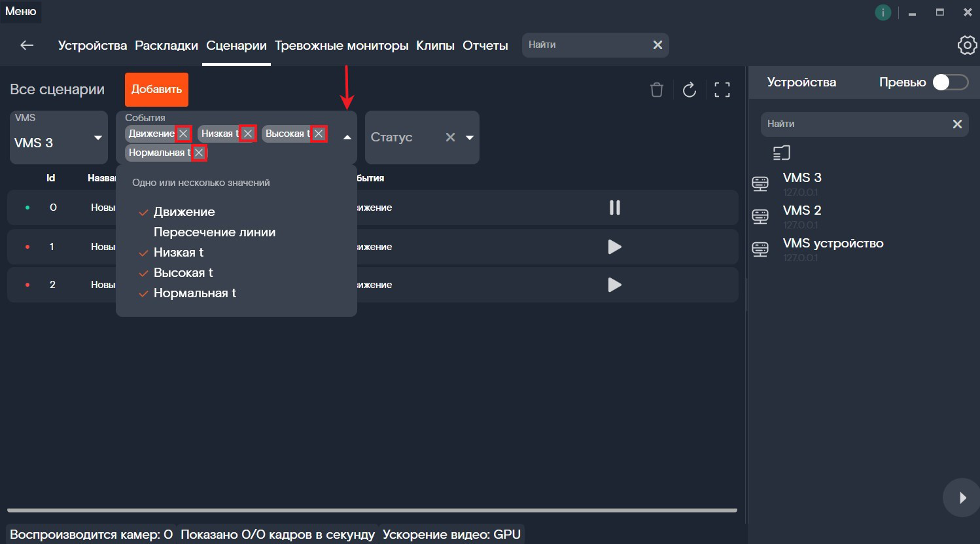Click the VMS 3 device icon

(x=760, y=184)
